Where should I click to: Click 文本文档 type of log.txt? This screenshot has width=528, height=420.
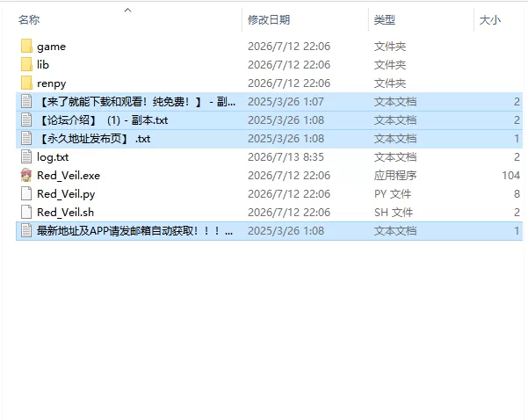coord(395,157)
